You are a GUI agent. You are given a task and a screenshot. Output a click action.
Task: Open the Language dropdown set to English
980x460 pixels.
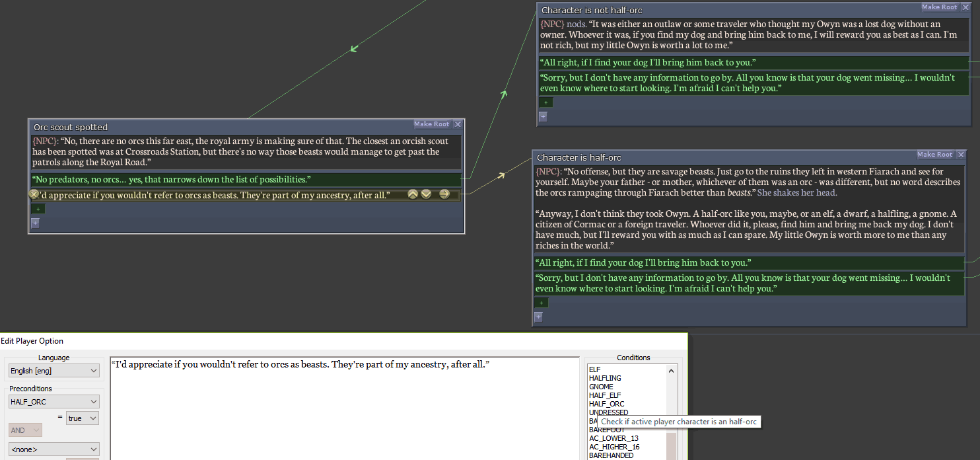click(x=53, y=371)
